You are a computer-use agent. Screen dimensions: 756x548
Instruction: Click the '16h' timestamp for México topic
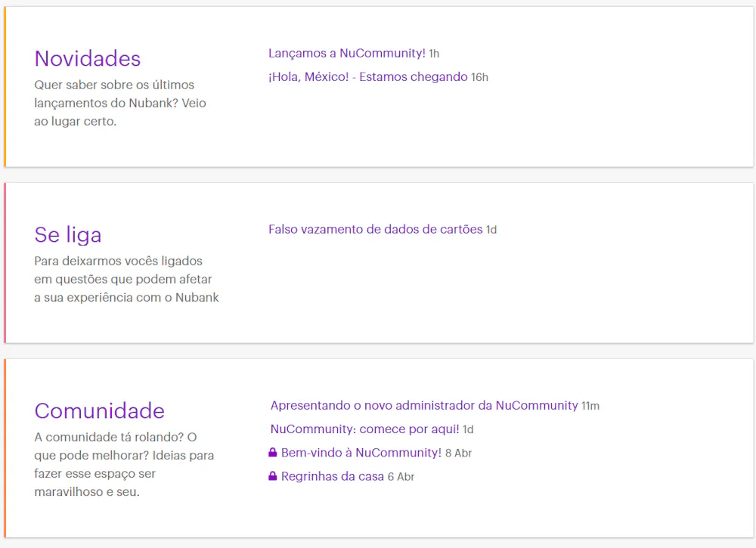click(x=480, y=77)
